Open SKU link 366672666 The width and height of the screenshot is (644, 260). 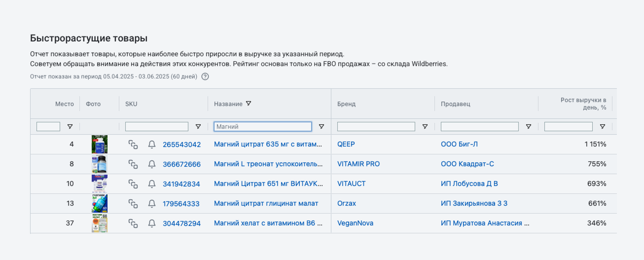[182, 164]
